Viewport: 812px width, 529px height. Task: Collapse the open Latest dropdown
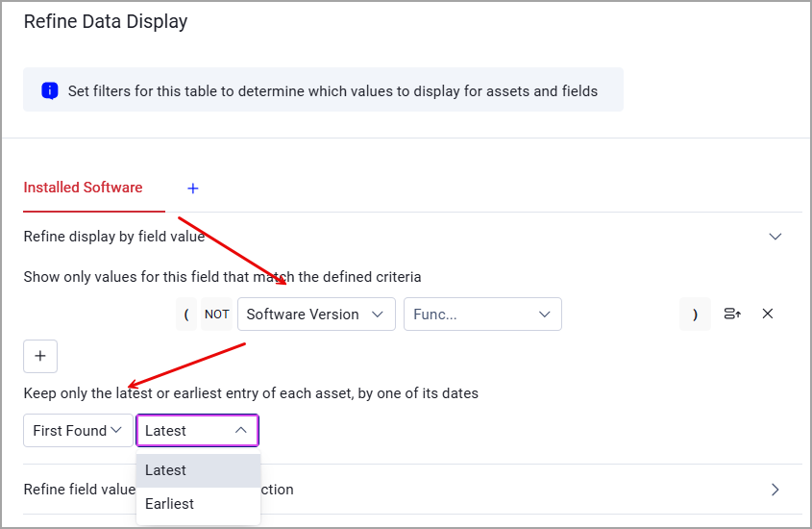point(197,430)
